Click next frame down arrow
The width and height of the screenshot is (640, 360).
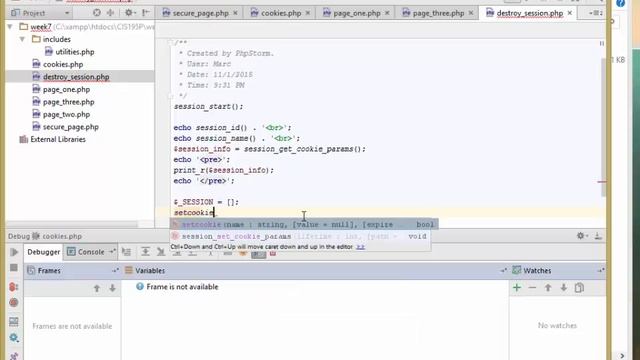[x=112, y=288]
